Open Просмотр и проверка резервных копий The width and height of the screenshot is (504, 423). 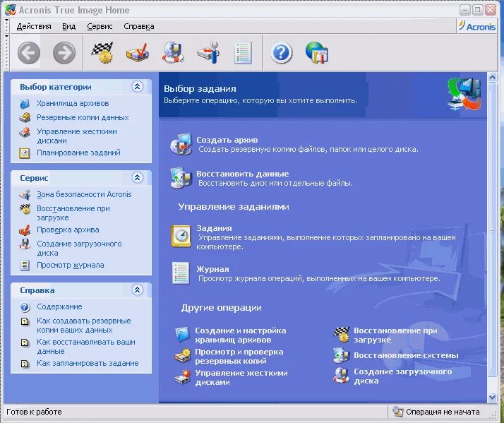click(239, 356)
